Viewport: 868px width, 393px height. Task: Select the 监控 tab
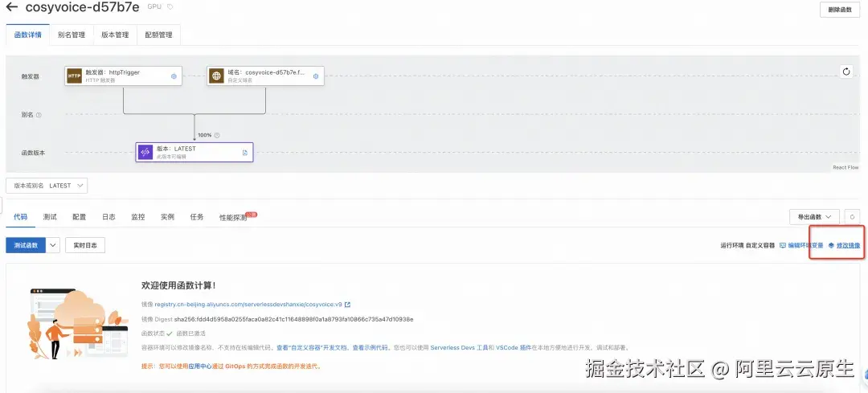(x=138, y=217)
